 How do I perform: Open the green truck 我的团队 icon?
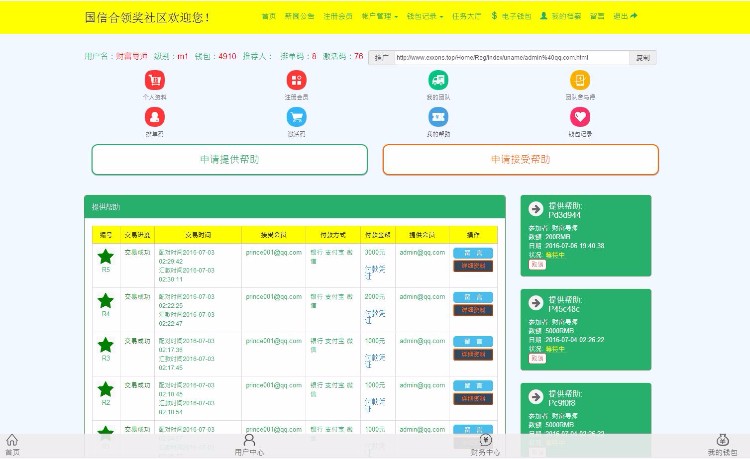click(438, 80)
